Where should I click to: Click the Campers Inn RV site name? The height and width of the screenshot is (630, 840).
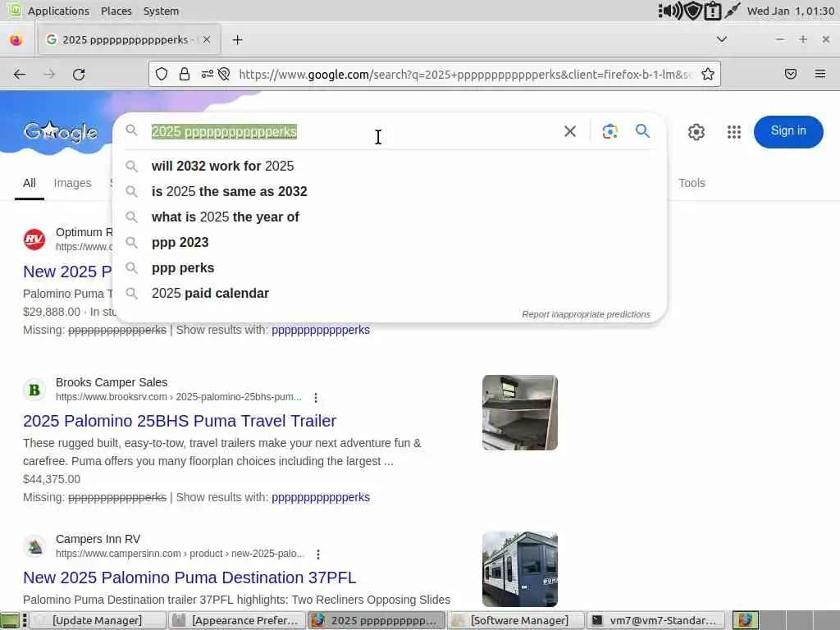pos(98,539)
